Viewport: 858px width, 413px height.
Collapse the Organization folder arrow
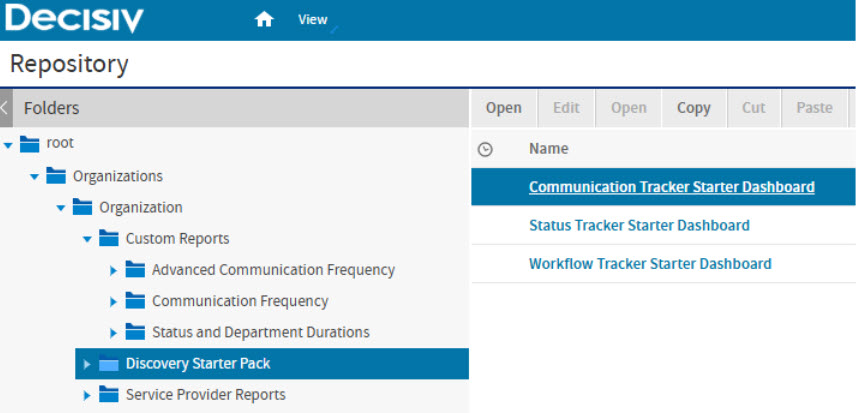click(x=61, y=208)
